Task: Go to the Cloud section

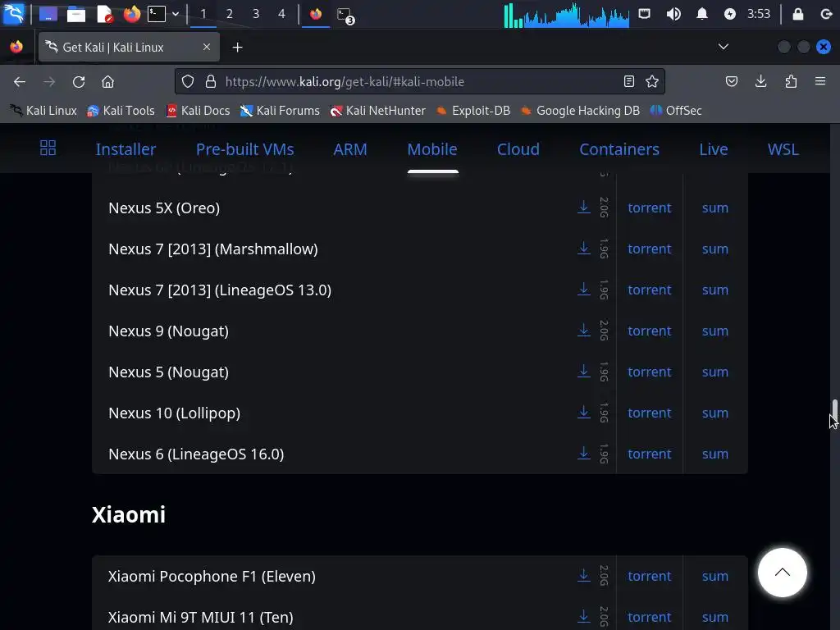Action: pos(518,149)
